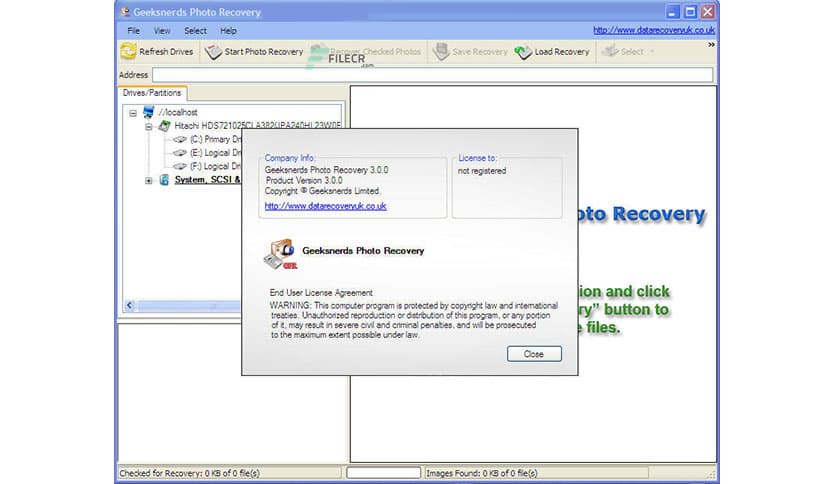Click the status bar progress field
The width and height of the screenshot is (836, 484).
click(383, 473)
